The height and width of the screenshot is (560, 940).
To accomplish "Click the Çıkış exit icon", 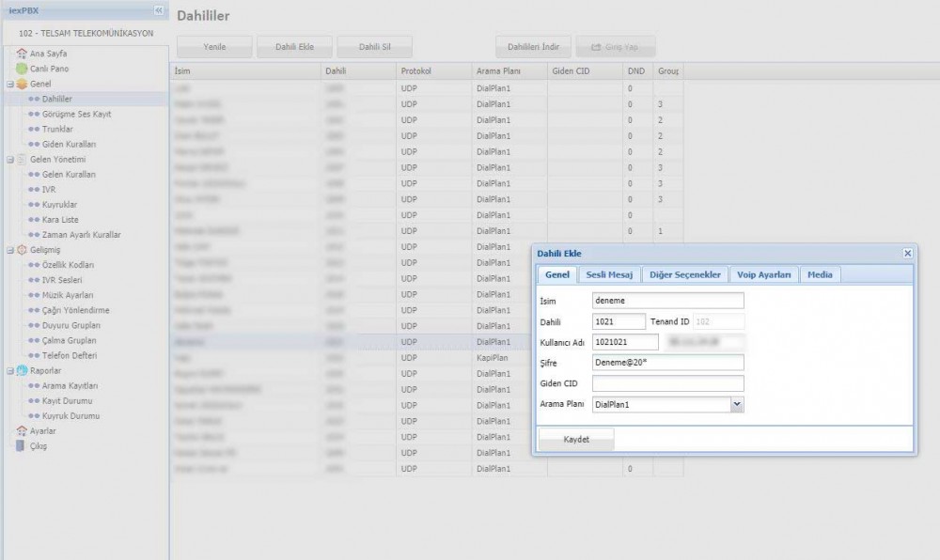I will click(21, 445).
